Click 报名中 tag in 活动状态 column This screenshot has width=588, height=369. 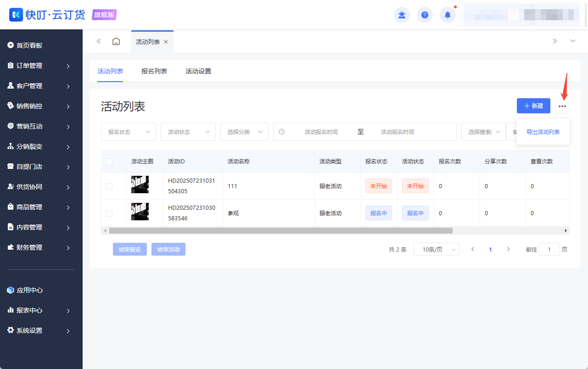[415, 213]
